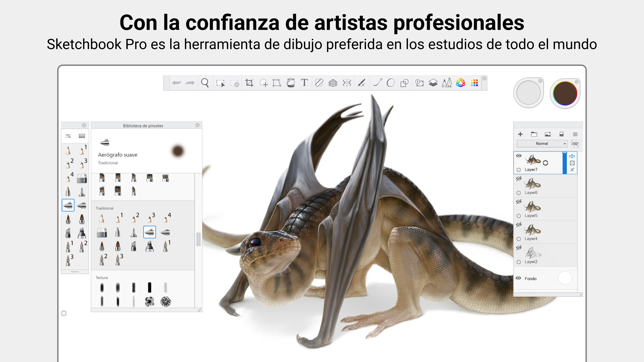This screenshot has height=362, width=644.
Task: Select the Crop tool
Action: 249,83
